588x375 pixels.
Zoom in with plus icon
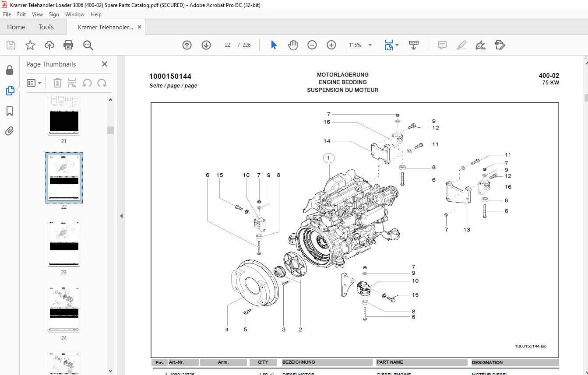331,45
